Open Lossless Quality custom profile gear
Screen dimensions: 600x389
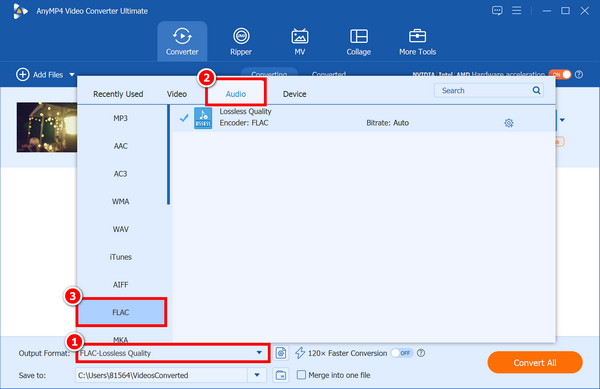509,123
